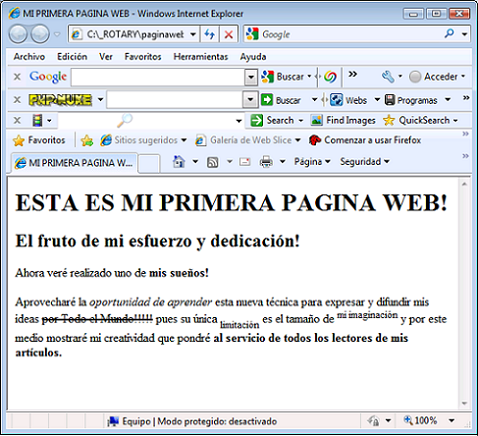This screenshot has height=436, width=478.
Task: Click the Home page icon
Action: pyautogui.click(x=179, y=162)
